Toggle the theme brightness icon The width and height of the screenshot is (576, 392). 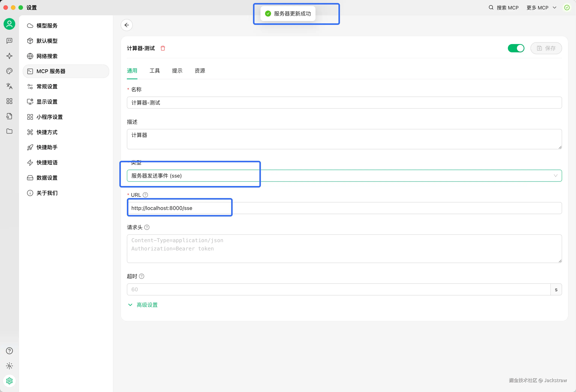click(9, 366)
